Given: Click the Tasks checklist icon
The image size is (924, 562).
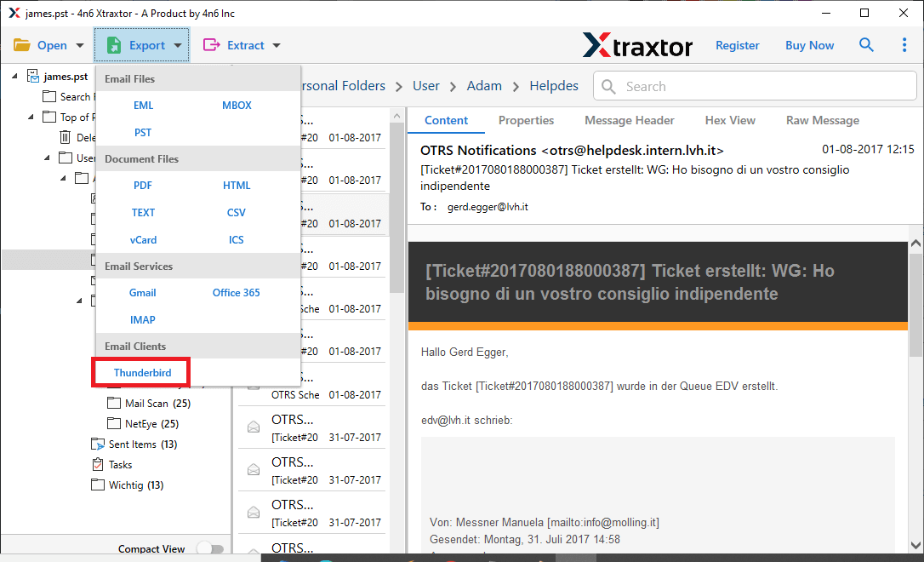Looking at the screenshot, I should (x=98, y=465).
